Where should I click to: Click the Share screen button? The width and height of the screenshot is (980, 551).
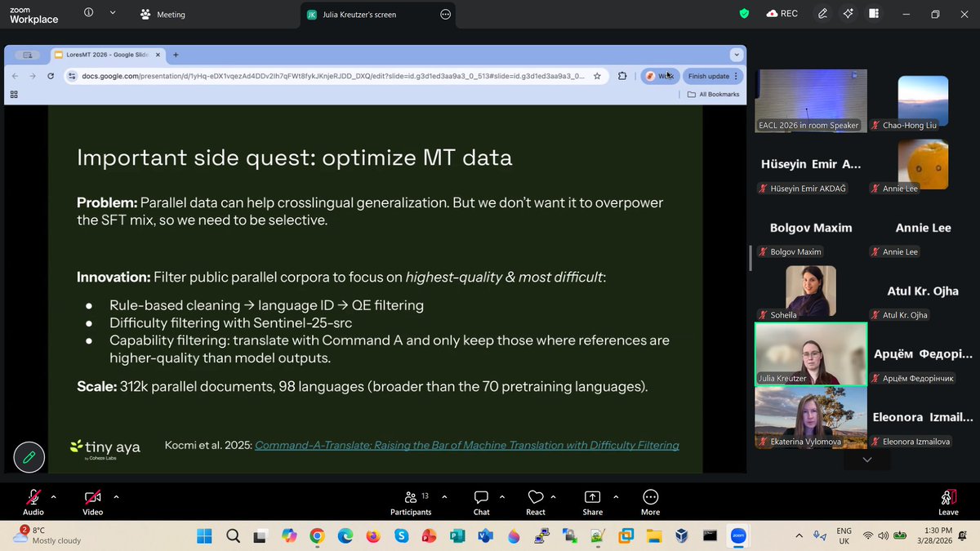593,502
